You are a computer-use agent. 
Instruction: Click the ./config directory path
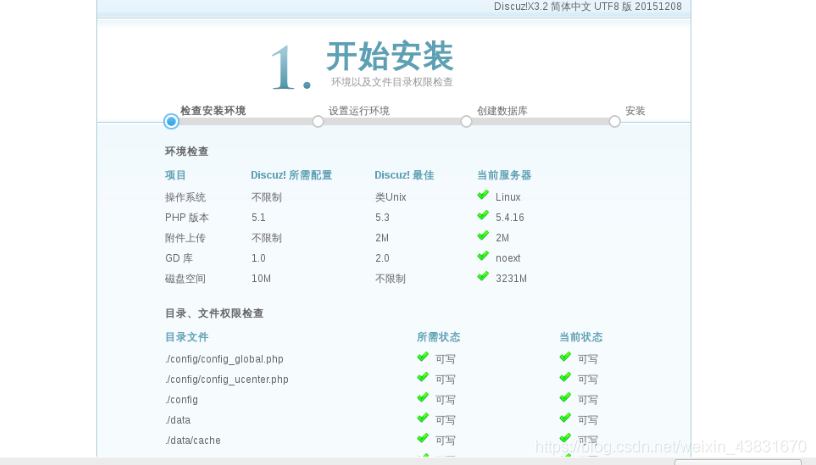(182, 399)
